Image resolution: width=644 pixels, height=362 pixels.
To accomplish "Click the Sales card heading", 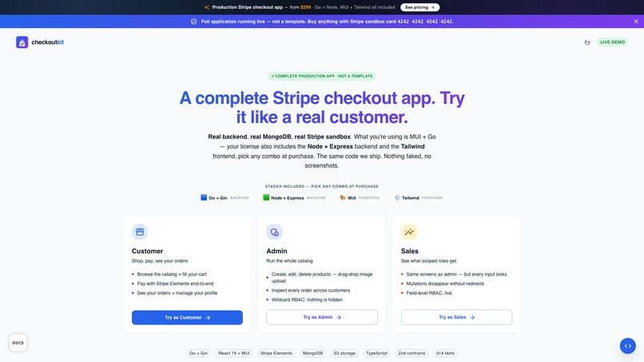I will [x=409, y=251].
